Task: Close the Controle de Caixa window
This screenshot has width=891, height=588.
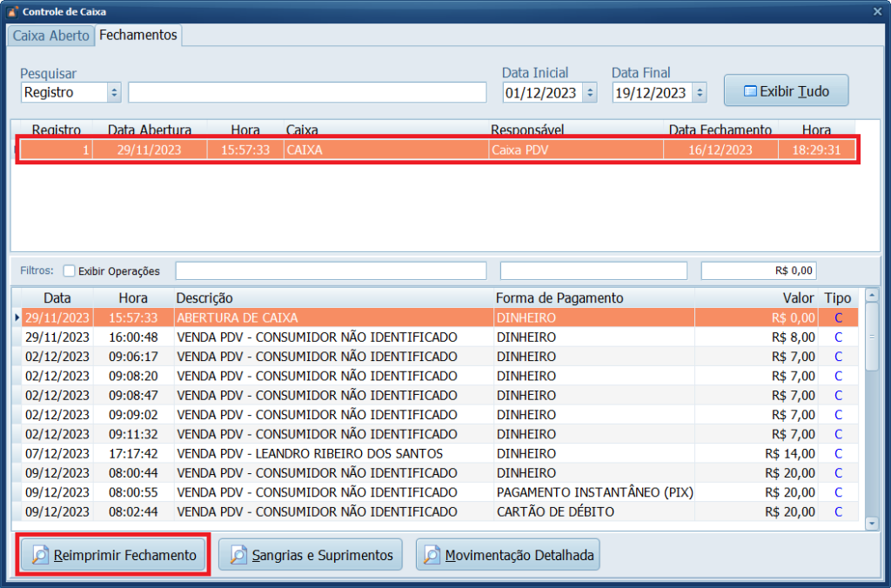Action: tap(877, 11)
